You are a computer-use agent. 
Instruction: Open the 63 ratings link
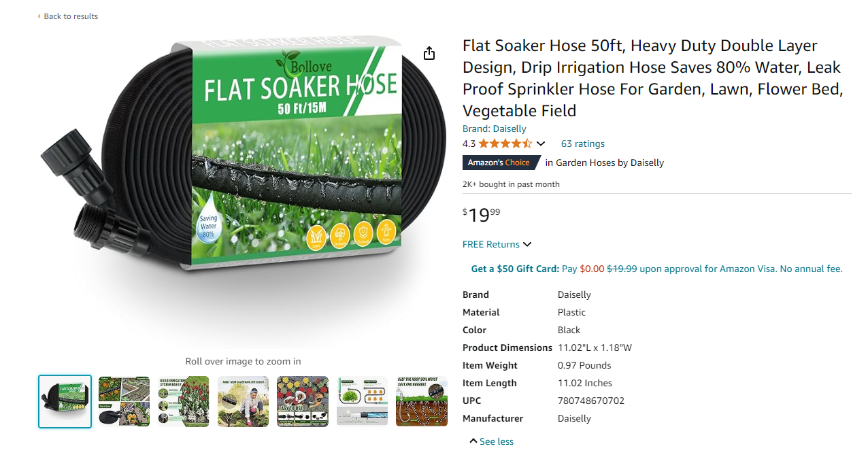pos(582,143)
